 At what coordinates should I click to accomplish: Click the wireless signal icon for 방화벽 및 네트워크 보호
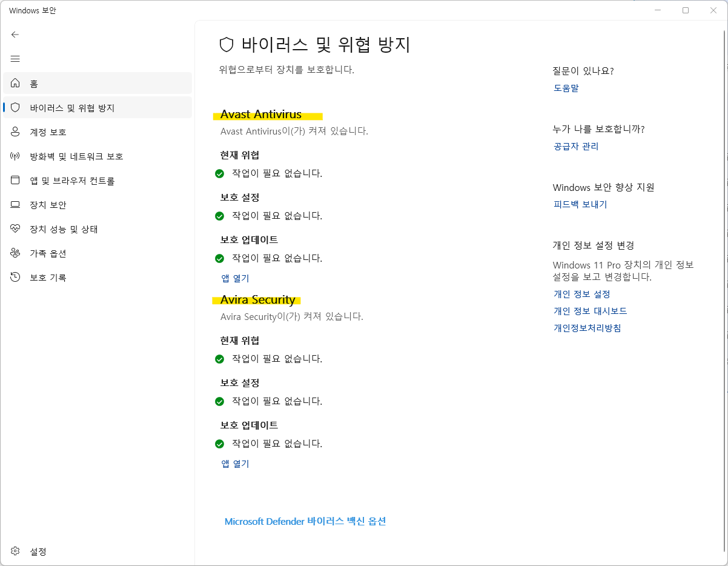coord(15,156)
